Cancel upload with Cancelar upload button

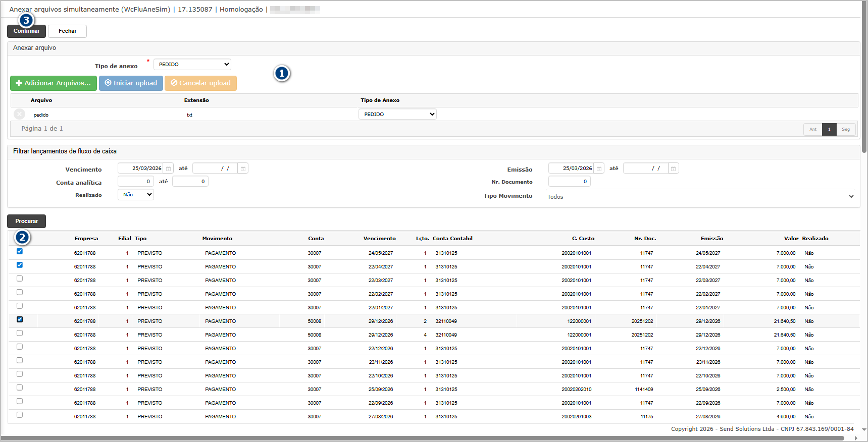(x=200, y=83)
